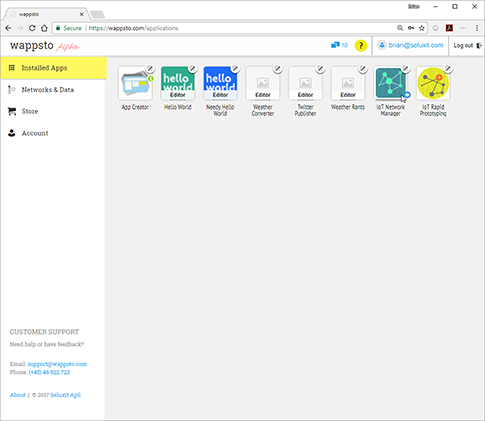This screenshot has width=485, height=421.
Task: Open the Twitter Publisher app tile
Action: click(x=305, y=83)
